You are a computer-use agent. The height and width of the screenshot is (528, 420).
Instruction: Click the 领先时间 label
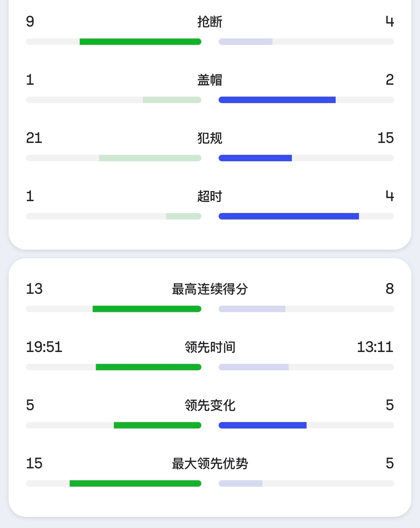(210, 347)
